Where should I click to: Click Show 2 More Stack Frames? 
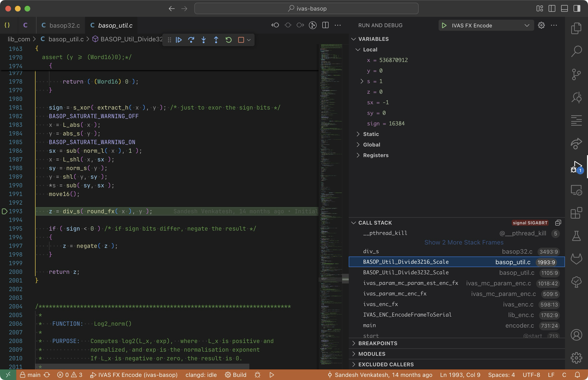[x=464, y=242]
